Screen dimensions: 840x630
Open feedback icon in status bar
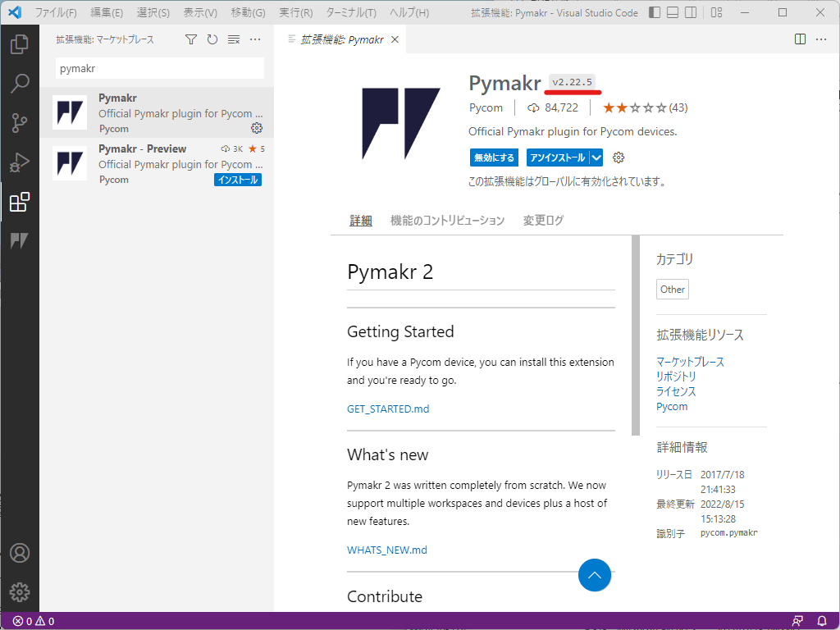click(797, 621)
